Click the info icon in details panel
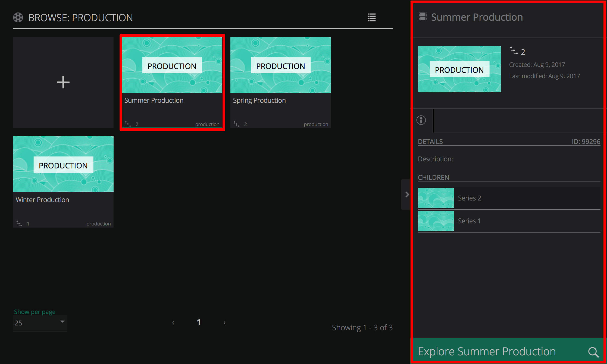Image resolution: width=607 pixels, height=364 pixels. click(421, 120)
